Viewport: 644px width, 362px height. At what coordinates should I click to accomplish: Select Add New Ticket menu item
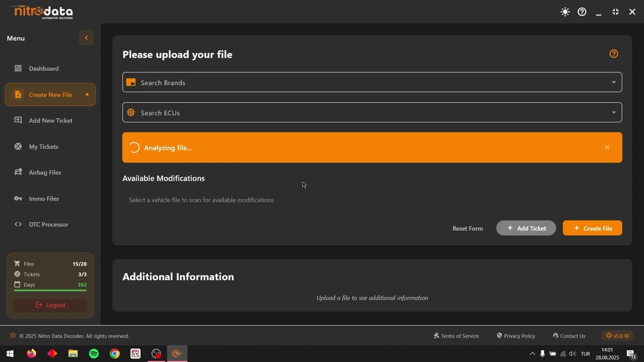click(x=50, y=121)
